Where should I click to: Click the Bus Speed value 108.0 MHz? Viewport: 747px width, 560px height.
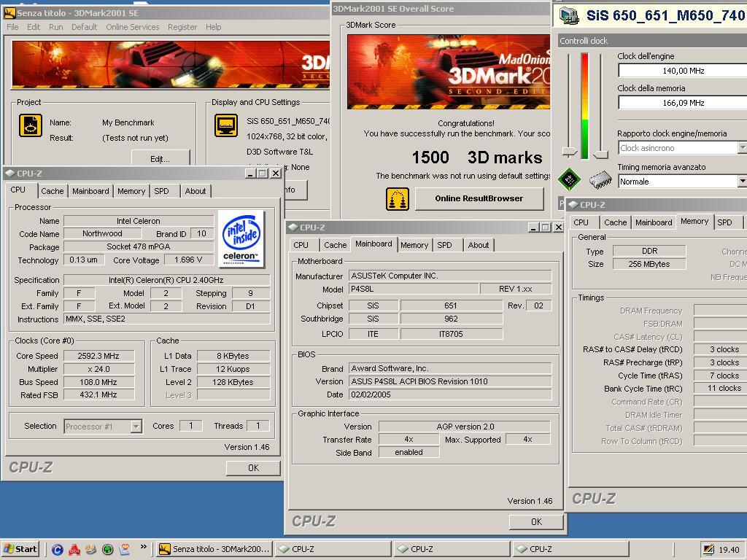(98, 382)
